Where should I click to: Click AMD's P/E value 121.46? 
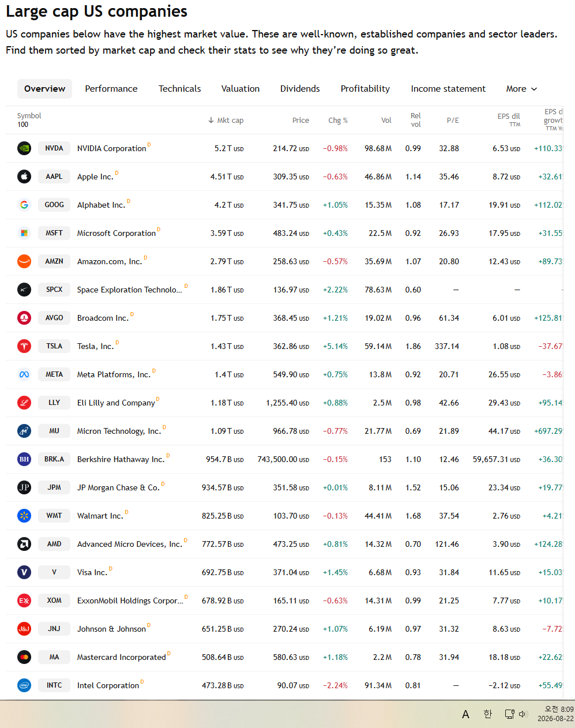447,544
